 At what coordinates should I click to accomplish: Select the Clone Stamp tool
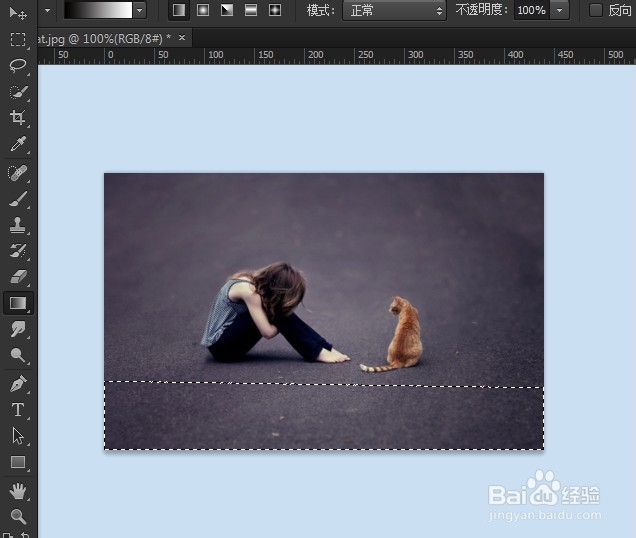(18, 225)
